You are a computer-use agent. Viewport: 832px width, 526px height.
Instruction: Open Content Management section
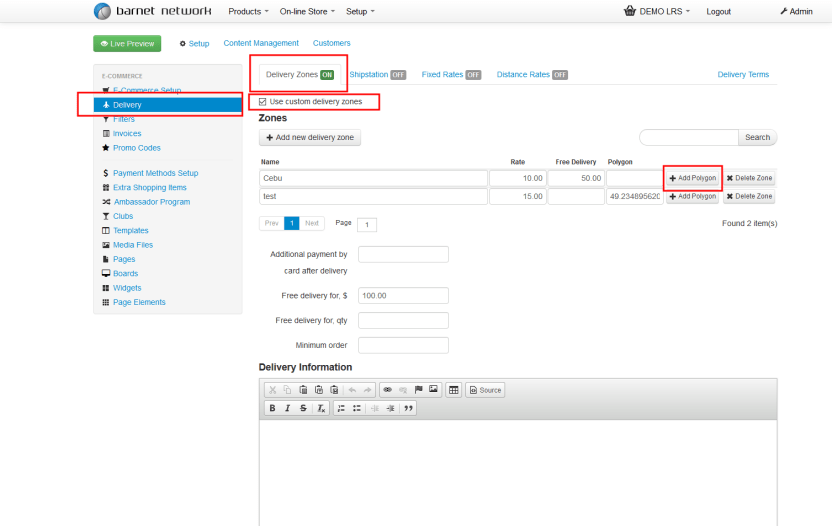(x=261, y=43)
